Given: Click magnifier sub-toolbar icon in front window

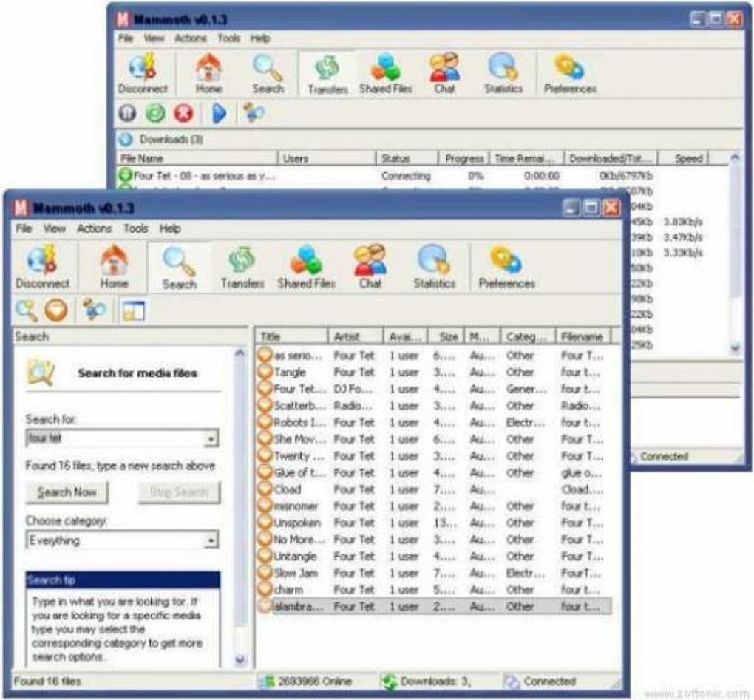Looking at the screenshot, I should tap(27, 310).
